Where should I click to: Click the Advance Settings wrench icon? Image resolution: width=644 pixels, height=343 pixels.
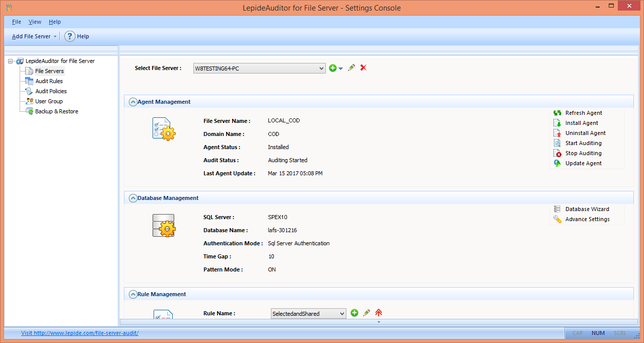557,219
